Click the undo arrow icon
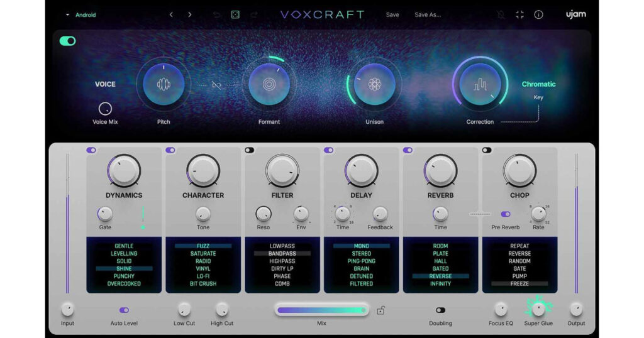The width and height of the screenshot is (644, 338). click(216, 15)
